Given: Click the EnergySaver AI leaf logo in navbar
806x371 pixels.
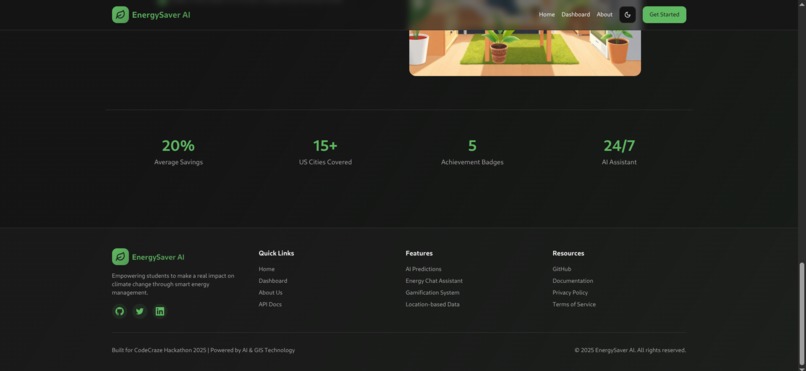Looking at the screenshot, I should point(120,15).
